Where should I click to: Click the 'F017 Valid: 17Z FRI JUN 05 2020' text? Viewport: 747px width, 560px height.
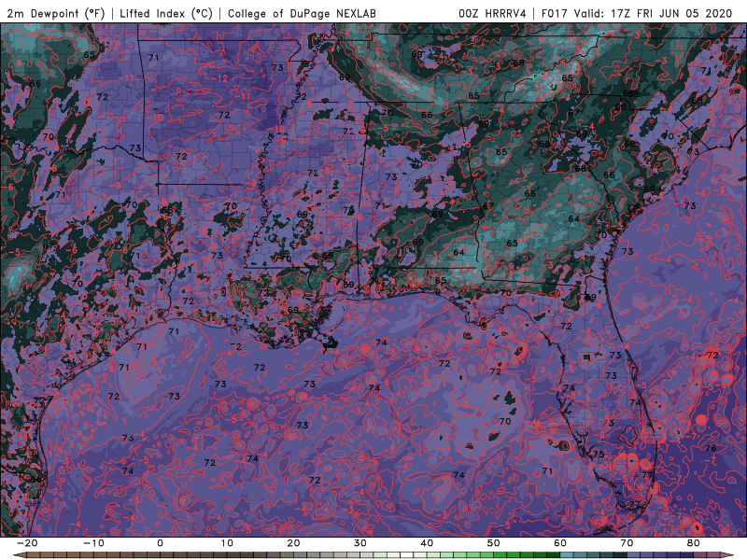click(637, 13)
